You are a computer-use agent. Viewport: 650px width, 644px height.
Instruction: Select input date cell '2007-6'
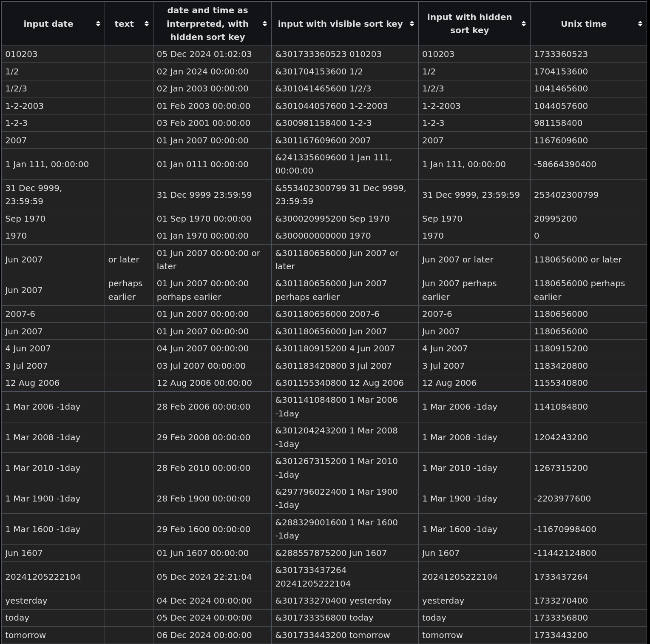(x=53, y=314)
